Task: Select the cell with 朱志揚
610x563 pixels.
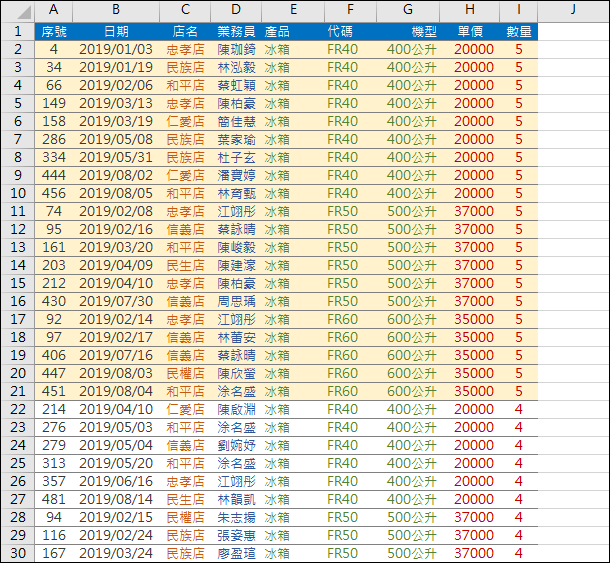Action: (236, 517)
